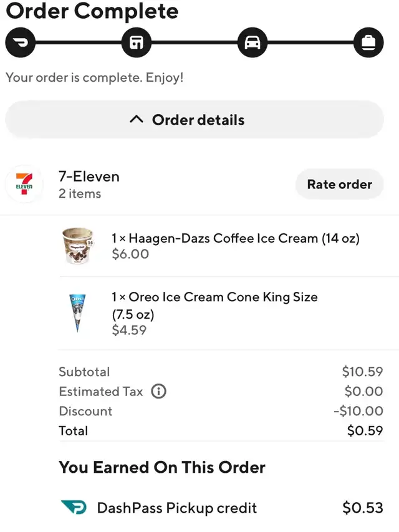Image resolution: width=399 pixels, height=532 pixels.
Task: Click the DoorDash logo step icon
Action: [x=21, y=42]
